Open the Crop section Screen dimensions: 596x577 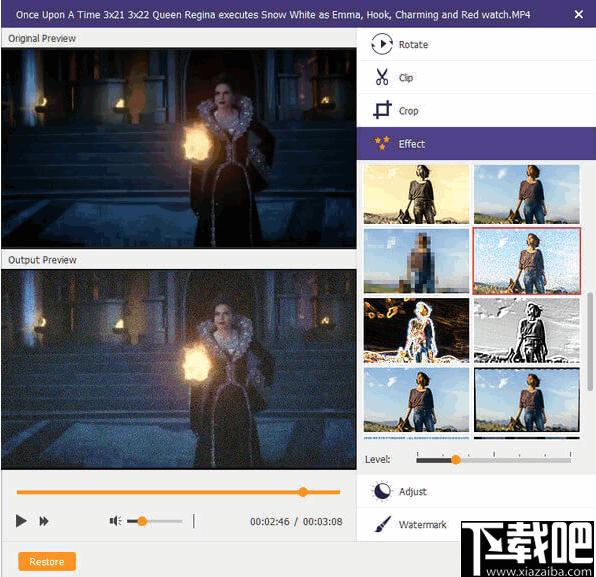click(x=476, y=110)
